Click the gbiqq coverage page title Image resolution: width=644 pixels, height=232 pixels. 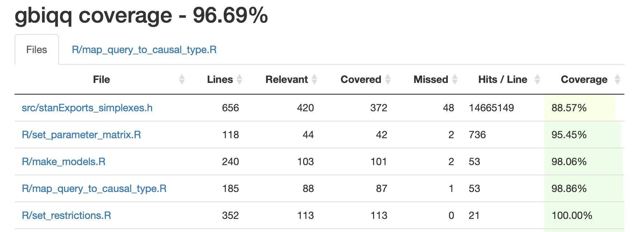(x=141, y=16)
